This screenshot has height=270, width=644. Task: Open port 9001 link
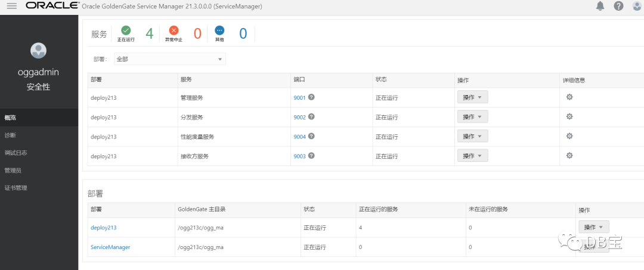coord(299,98)
